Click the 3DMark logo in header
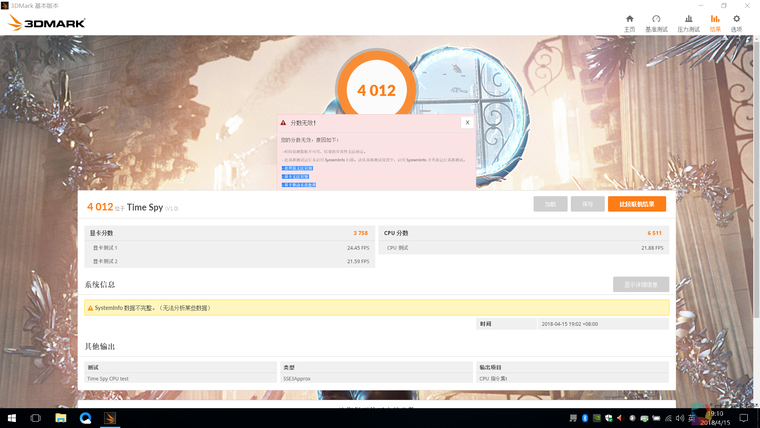Image resolution: width=760 pixels, height=428 pixels. point(47,23)
